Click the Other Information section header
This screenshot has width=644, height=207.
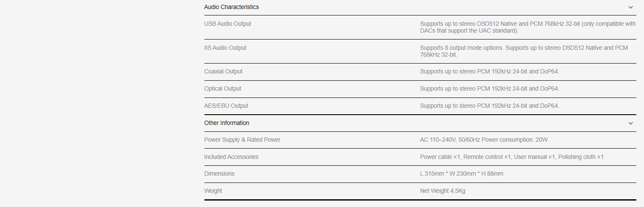(x=227, y=123)
